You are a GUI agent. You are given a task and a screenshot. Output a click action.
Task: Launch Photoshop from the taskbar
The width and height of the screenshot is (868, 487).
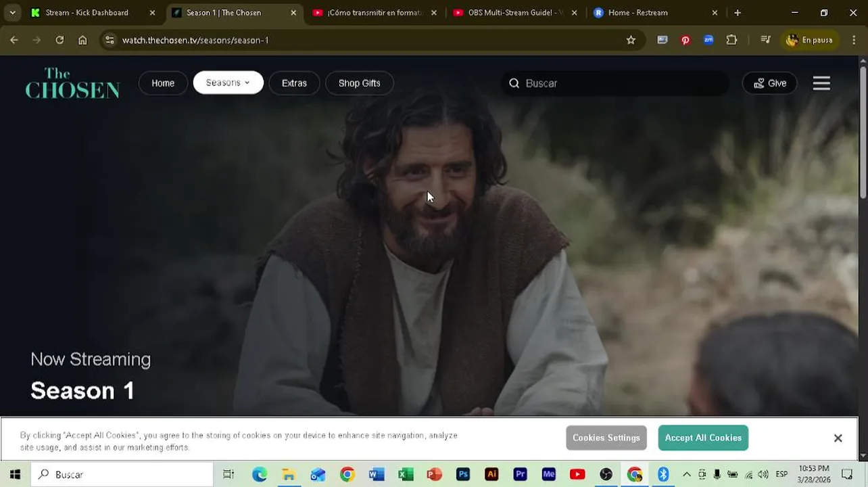[x=463, y=474]
